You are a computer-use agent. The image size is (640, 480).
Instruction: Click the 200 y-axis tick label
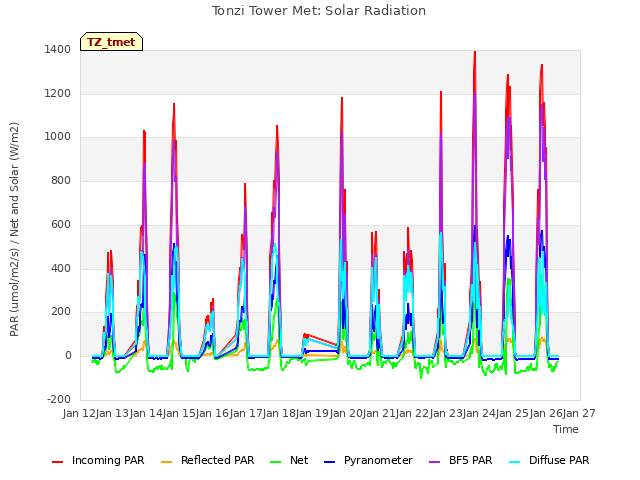point(61,312)
